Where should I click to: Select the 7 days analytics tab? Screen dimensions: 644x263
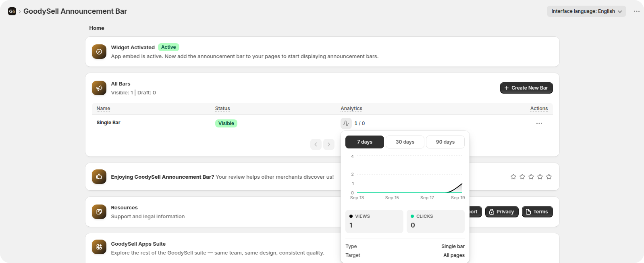tap(365, 142)
